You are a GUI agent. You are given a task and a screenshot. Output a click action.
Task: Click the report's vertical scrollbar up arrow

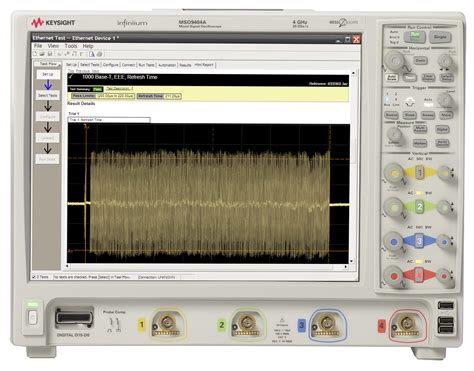point(353,73)
